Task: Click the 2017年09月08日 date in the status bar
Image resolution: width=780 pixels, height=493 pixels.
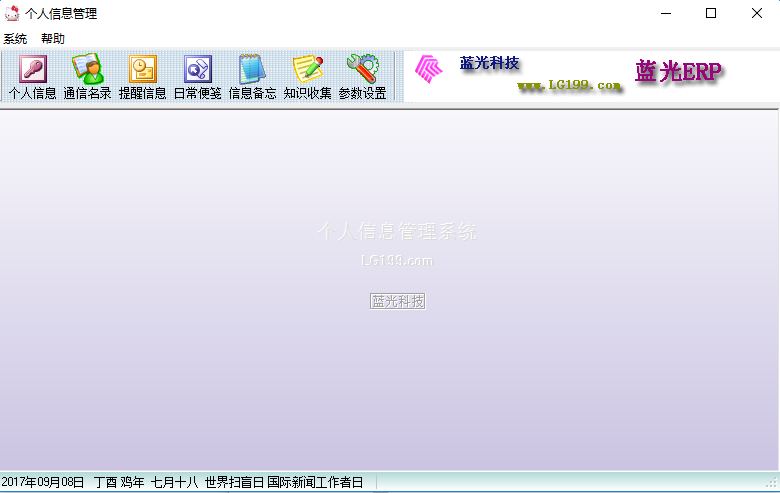Action: (43, 482)
